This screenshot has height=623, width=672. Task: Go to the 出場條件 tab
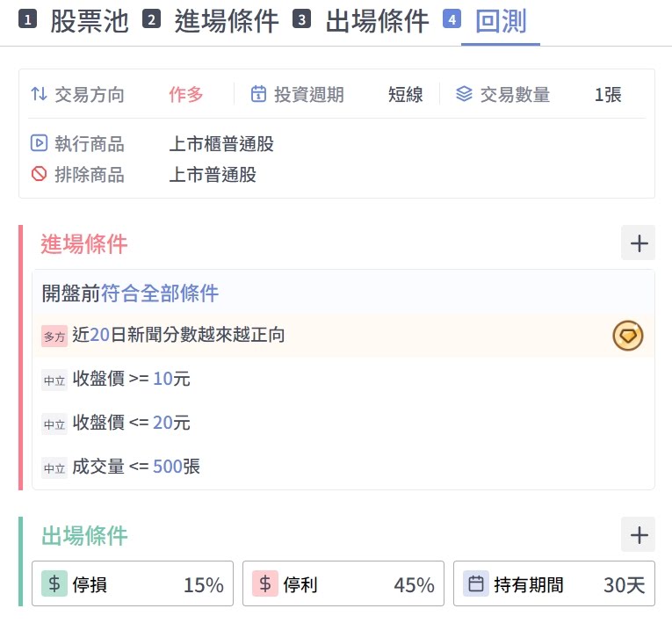tap(377, 20)
